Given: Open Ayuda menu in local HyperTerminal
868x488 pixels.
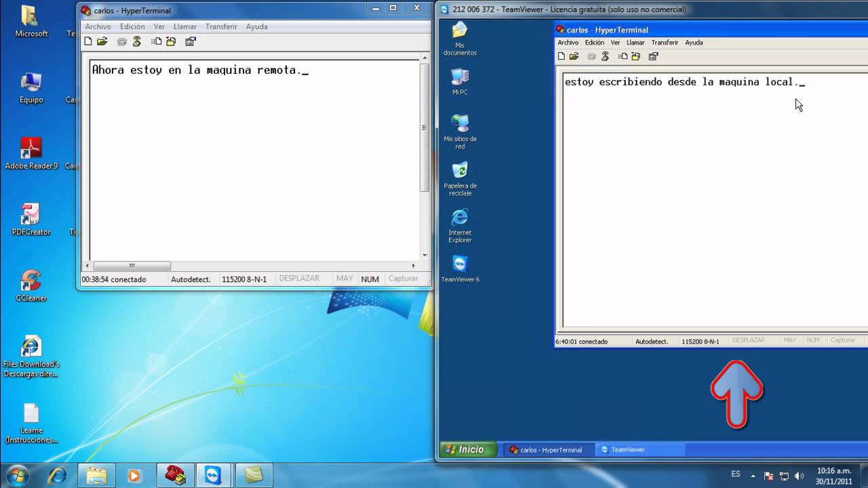Looking at the screenshot, I should (x=257, y=26).
